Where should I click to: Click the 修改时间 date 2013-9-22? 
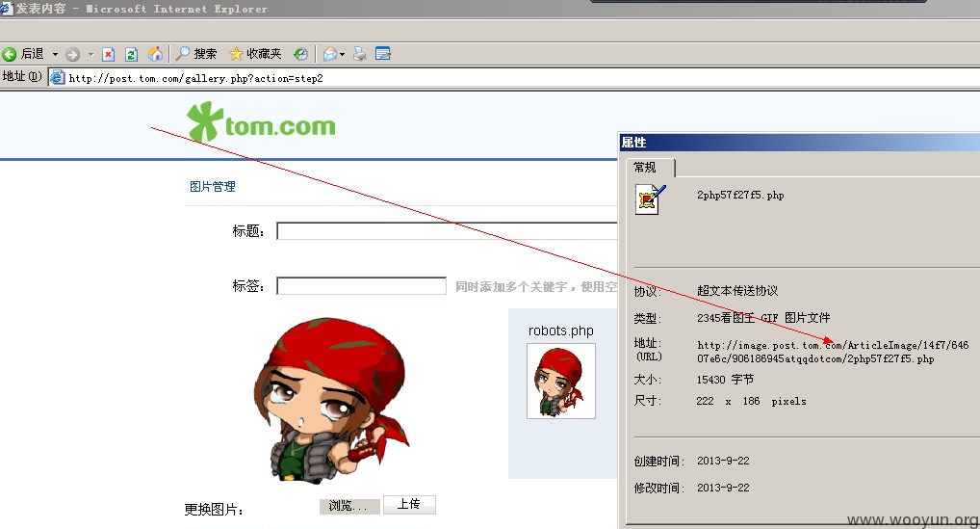[x=723, y=488]
